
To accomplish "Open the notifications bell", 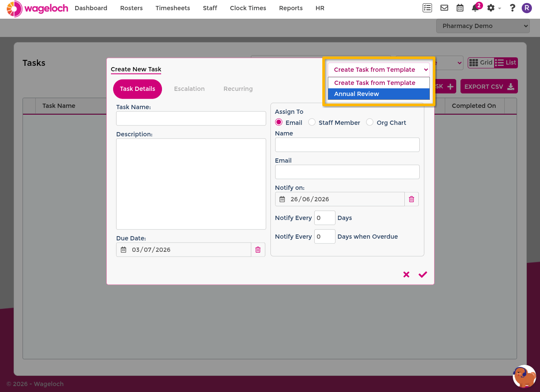I will coord(475,8).
